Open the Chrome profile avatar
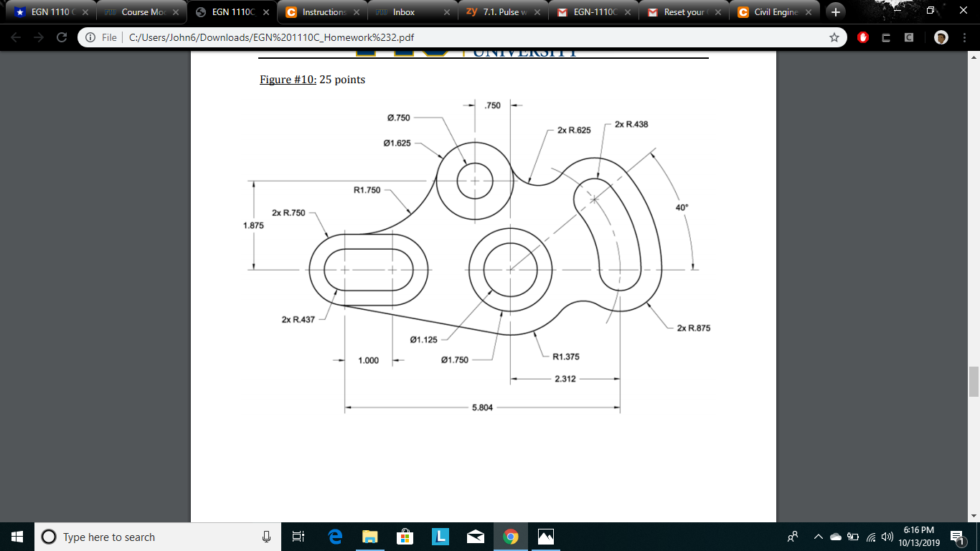 pos(941,37)
